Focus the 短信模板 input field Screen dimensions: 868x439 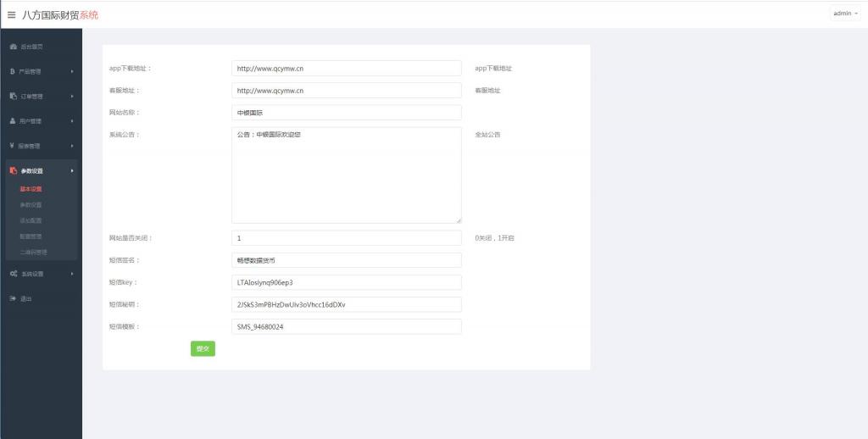(x=346, y=326)
